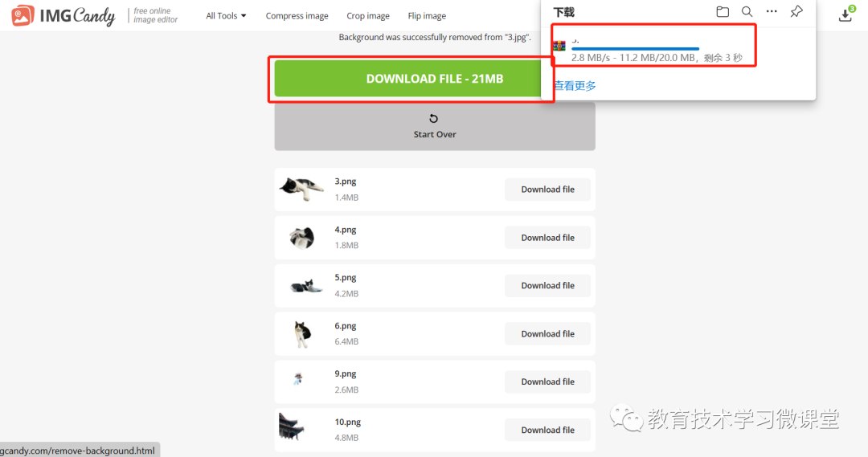Click the 3.png file name
This screenshot has height=457, width=868.
tap(346, 182)
